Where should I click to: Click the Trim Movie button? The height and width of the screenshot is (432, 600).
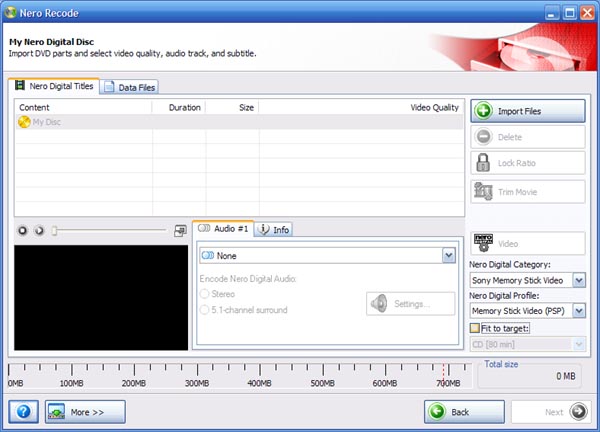click(x=528, y=192)
